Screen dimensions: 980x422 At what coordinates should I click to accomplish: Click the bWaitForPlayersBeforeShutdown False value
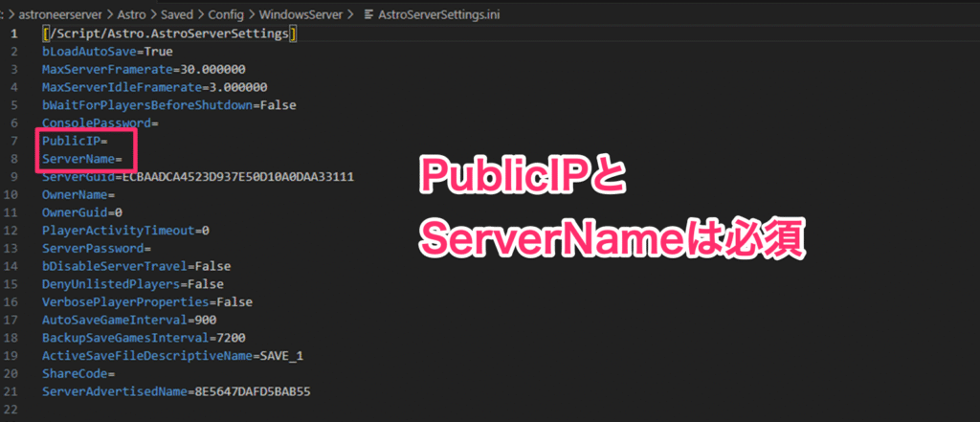pyautogui.click(x=278, y=105)
